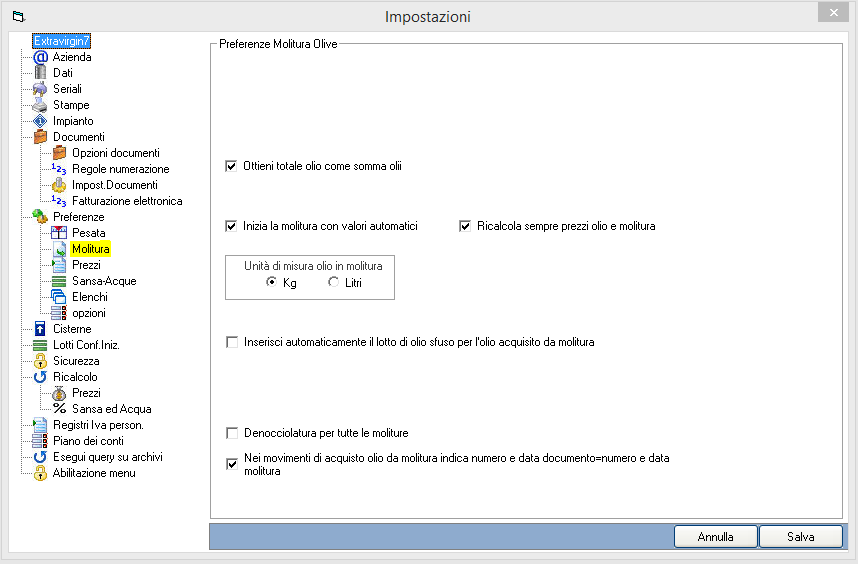Click the Sansa-Acque green list icon
Viewport: 858px width, 564px height.
59,281
